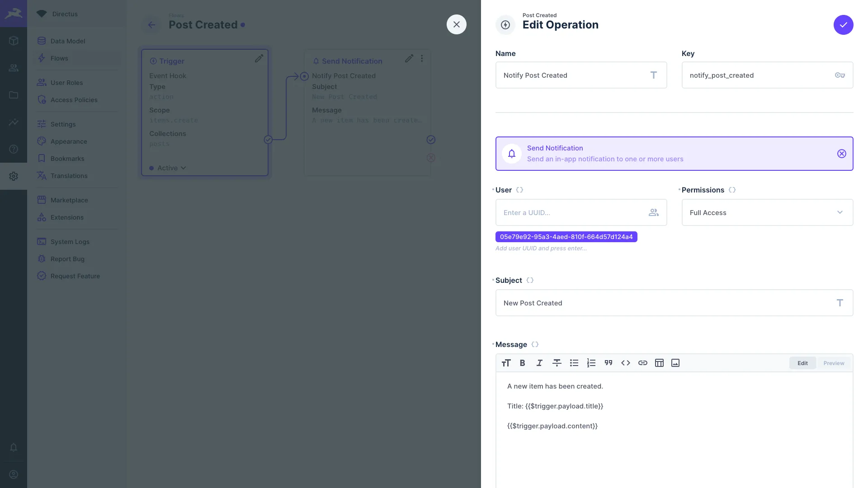Insert a table in the message
Viewport: 868px width, 488px height.
659,363
